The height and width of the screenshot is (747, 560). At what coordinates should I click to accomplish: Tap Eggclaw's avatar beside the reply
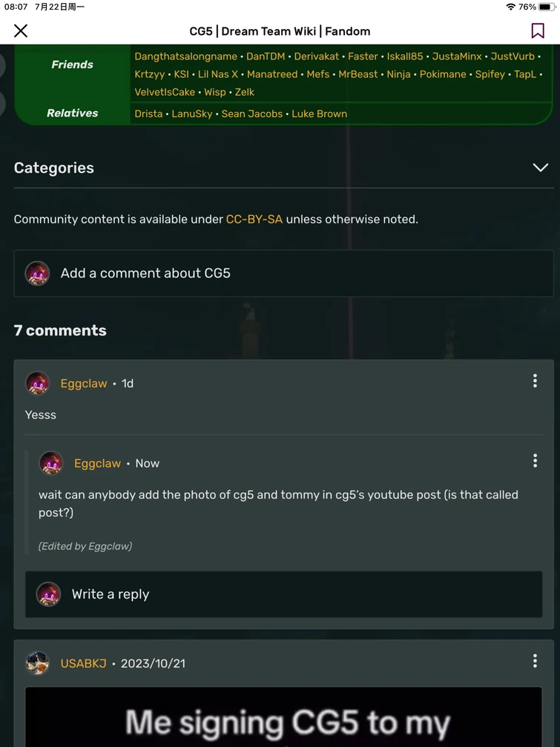click(x=50, y=463)
